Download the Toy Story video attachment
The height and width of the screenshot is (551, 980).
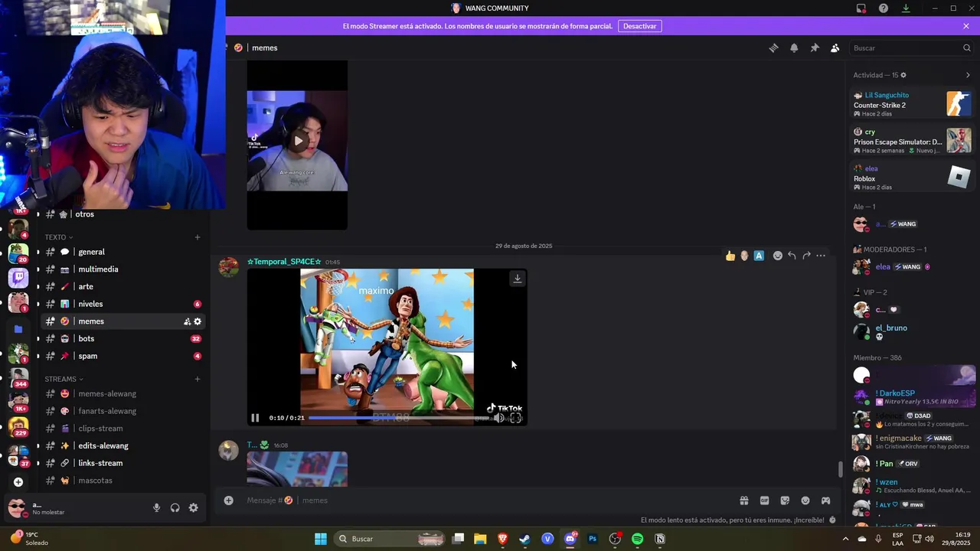[518, 279]
